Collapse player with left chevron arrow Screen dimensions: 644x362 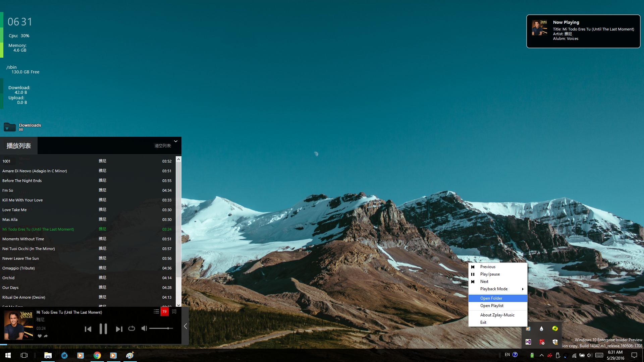click(185, 326)
